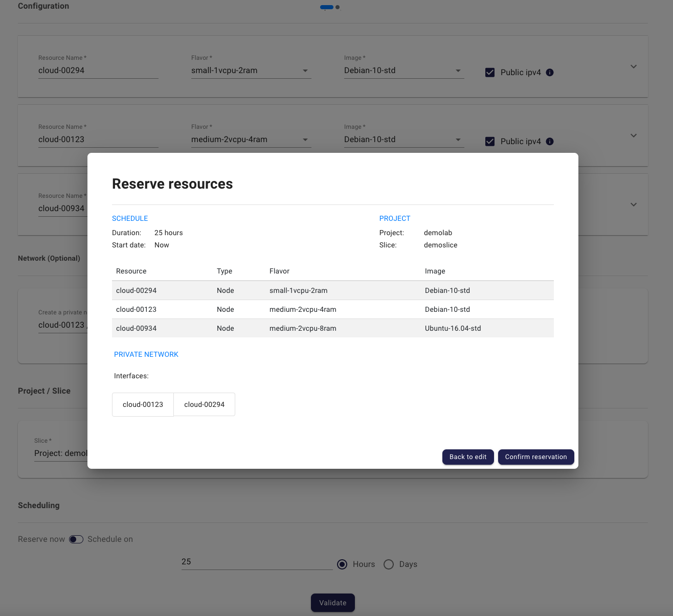Select cloud-00123 interface chip in dialog
The image size is (673, 616).
pyautogui.click(x=143, y=404)
